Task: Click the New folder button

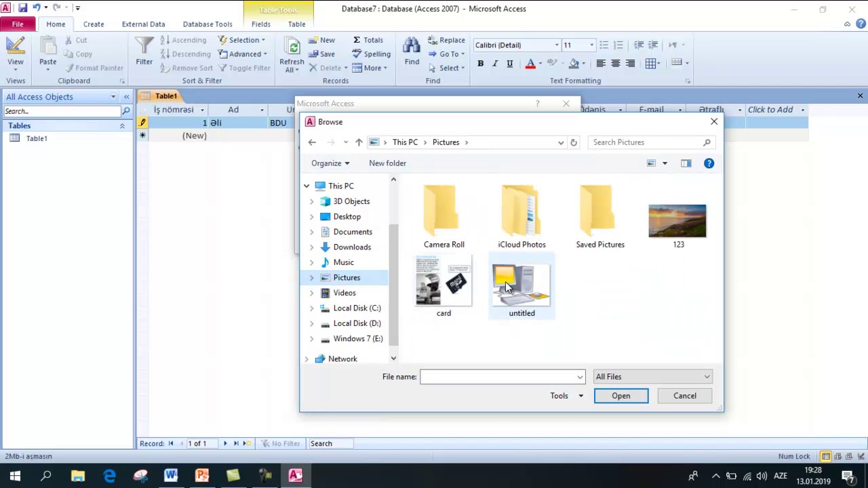Action: click(x=387, y=163)
